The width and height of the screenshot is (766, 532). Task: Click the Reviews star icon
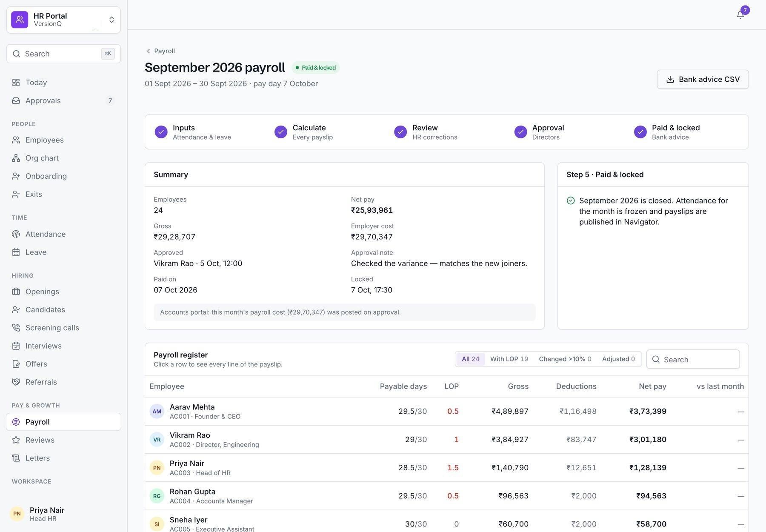[16, 440]
